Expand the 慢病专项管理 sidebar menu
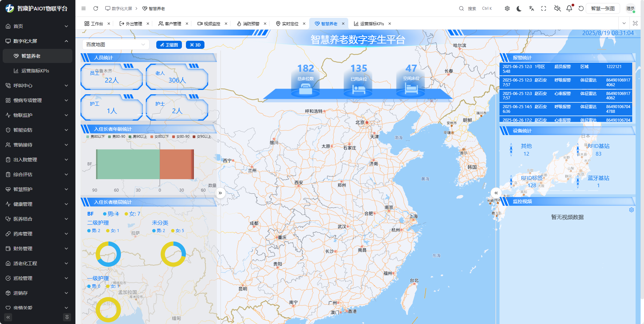This screenshot has height=324, width=644. tap(37, 100)
